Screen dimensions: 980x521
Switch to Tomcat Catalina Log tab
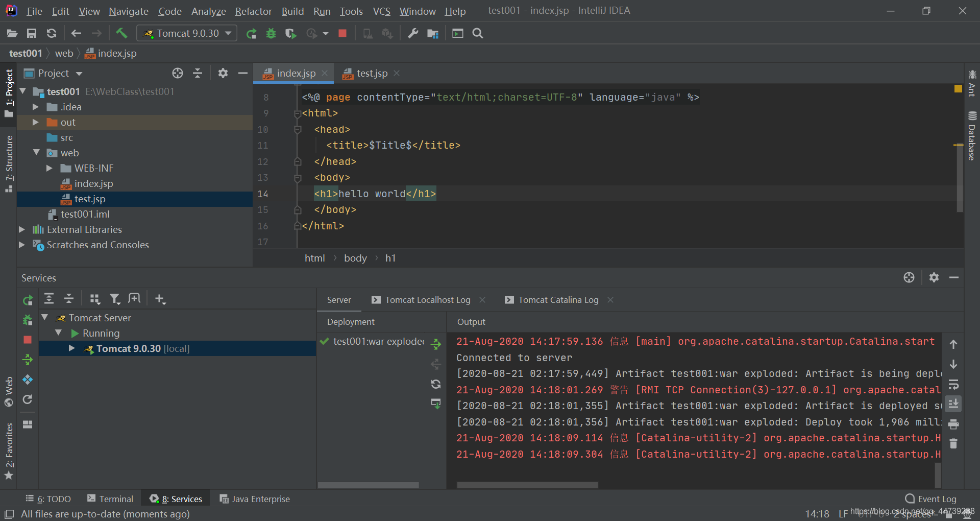558,300
